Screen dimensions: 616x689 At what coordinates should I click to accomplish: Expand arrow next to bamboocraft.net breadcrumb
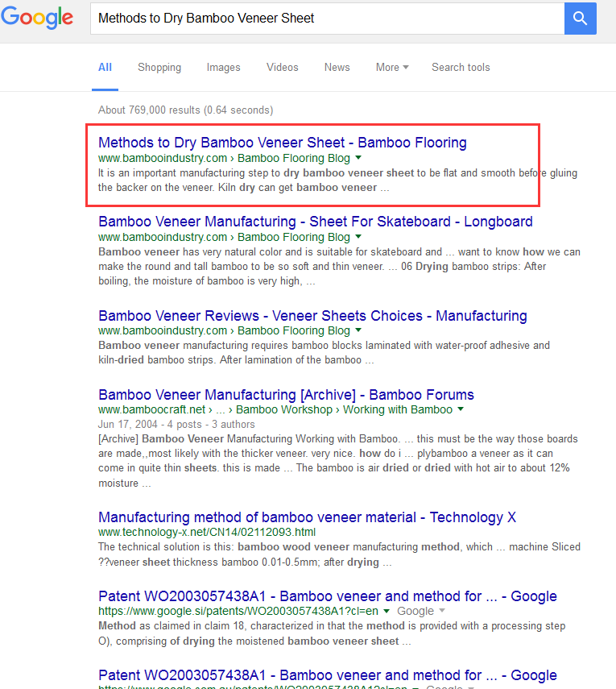461,409
